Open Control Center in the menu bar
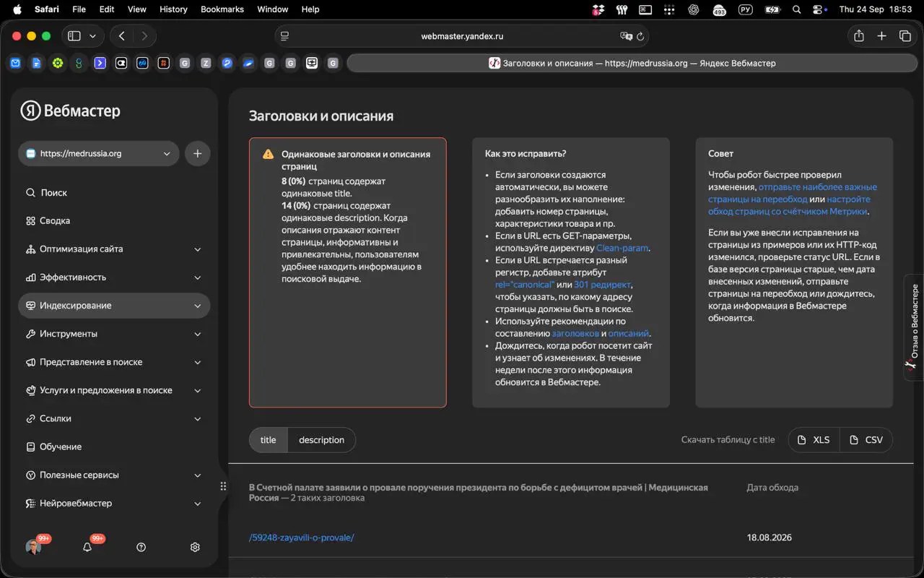Image resolution: width=924 pixels, height=578 pixels. pyautogui.click(x=819, y=9)
